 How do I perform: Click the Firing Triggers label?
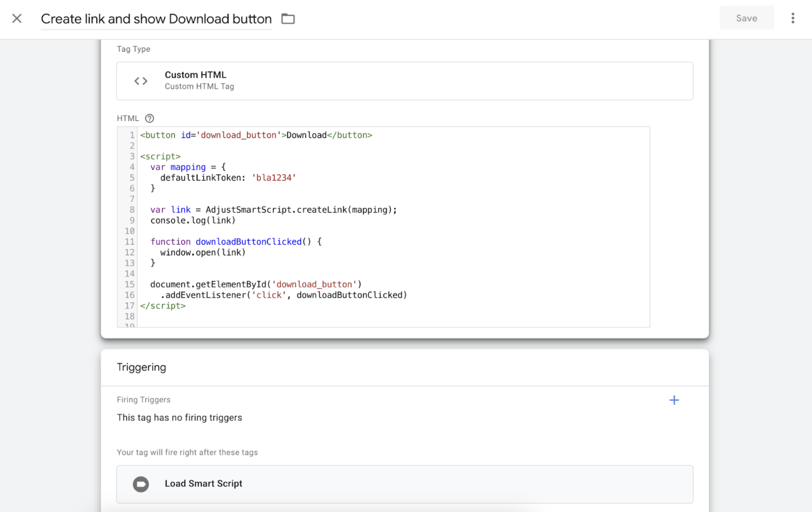143,399
